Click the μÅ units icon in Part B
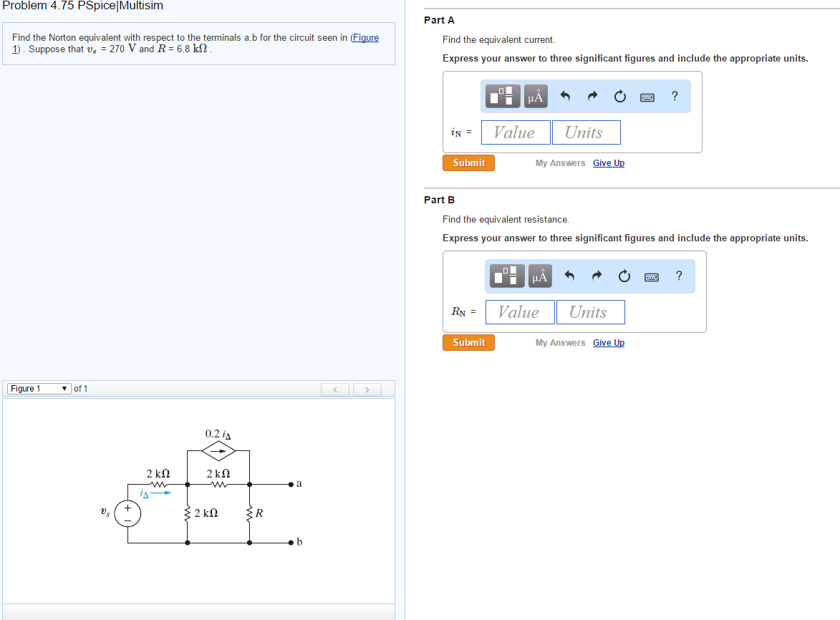The image size is (840, 620). pos(539,276)
